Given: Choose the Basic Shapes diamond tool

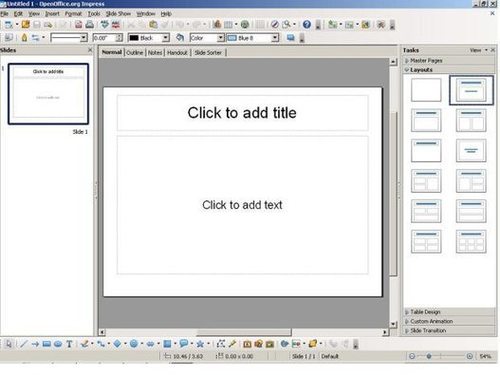Looking at the screenshot, I should click(x=117, y=344).
